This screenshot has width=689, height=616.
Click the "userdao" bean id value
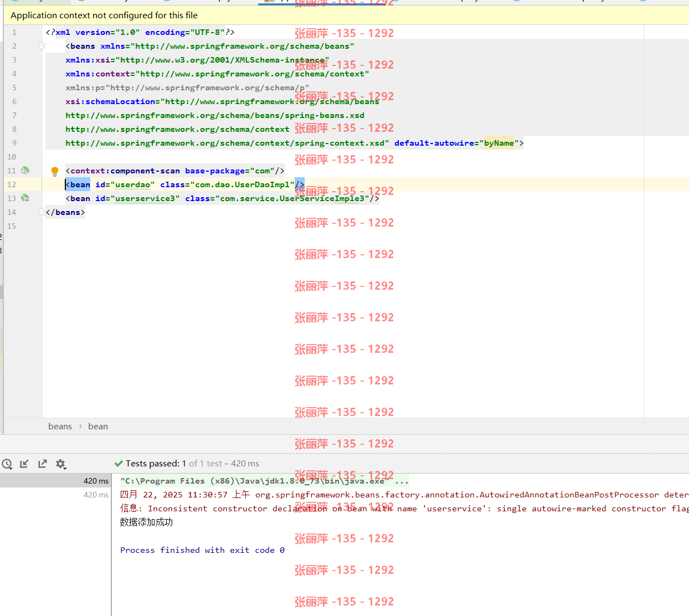133,185
